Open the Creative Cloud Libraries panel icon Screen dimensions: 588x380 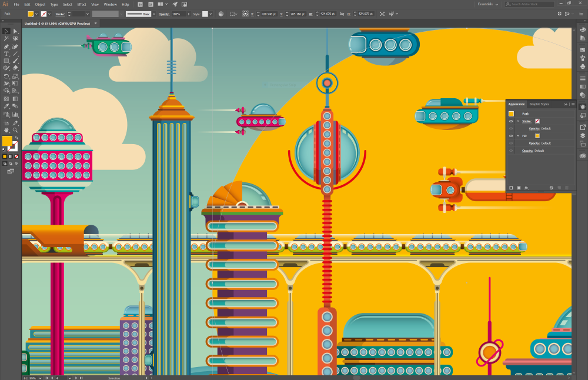point(582,156)
